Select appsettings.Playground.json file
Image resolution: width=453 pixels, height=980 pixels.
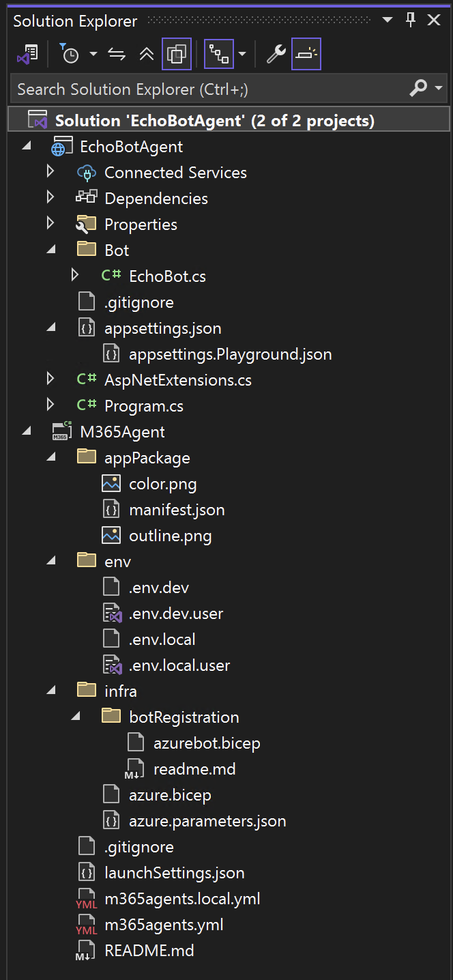pyautogui.click(x=230, y=354)
